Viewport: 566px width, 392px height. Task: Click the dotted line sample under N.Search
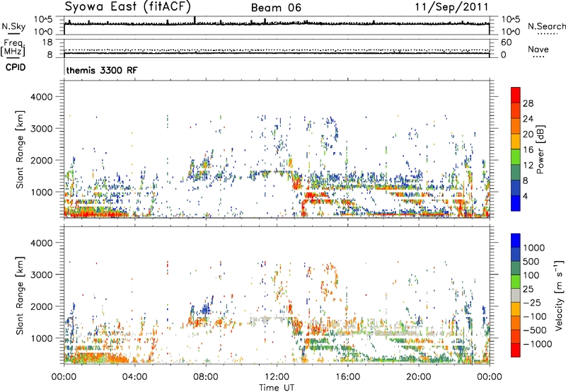[547, 34]
